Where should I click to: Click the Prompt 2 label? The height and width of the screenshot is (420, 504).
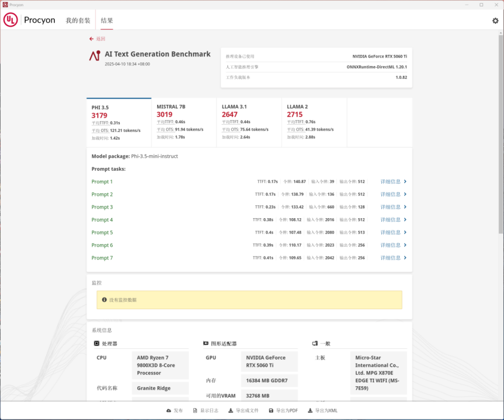(102, 194)
